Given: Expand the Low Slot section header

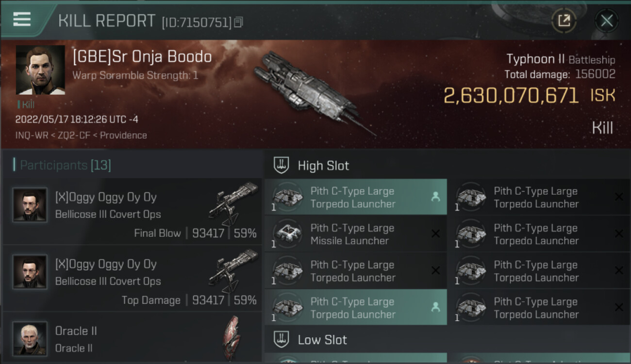Looking at the screenshot, I should tap(322, 340).
